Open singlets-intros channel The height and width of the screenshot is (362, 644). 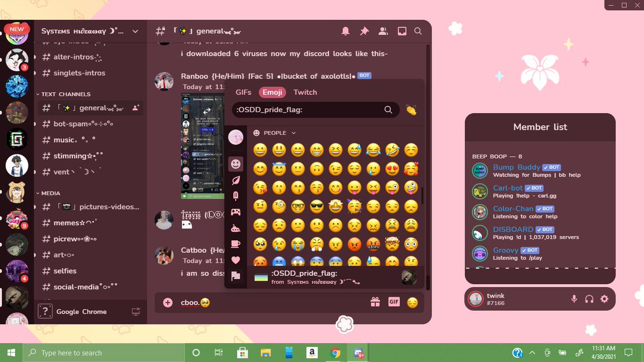90,73
